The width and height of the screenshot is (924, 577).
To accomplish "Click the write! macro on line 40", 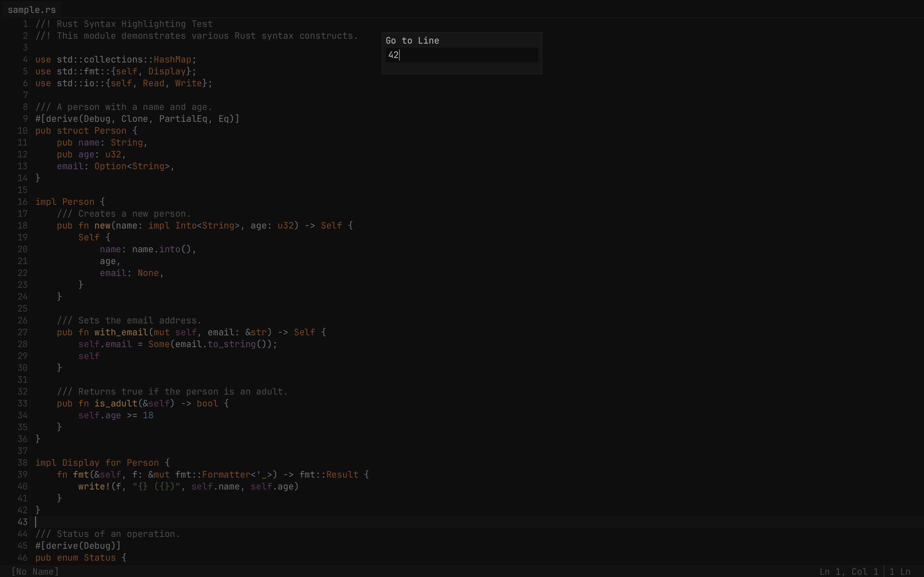I will 94,486.
